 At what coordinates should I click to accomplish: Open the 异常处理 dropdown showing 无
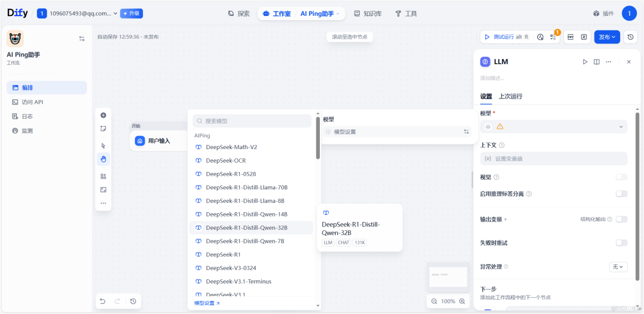click(x=618, y=267)
